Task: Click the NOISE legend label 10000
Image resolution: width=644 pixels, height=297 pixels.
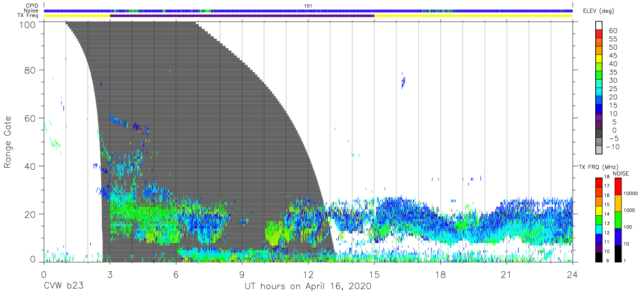Action: [631, 193]
